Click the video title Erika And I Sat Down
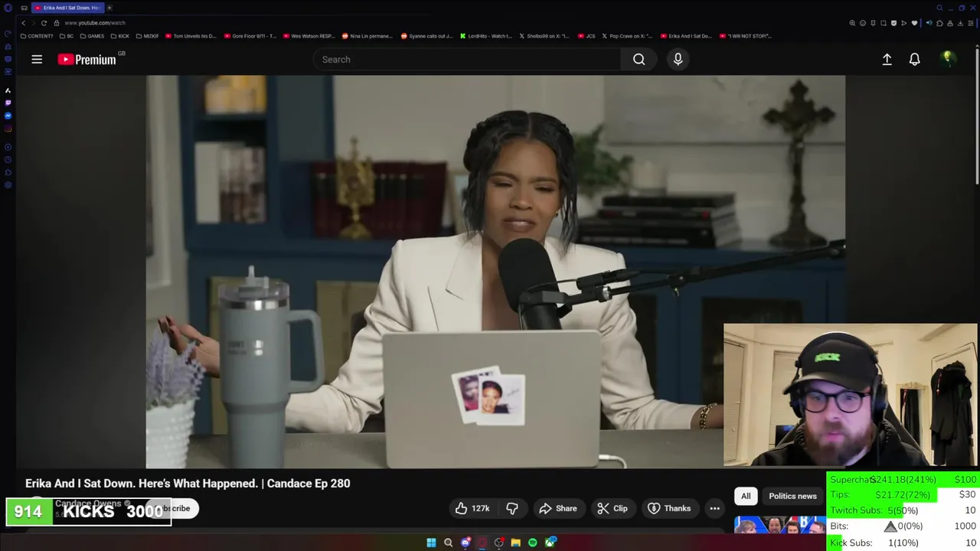980x551 pixels. (188, 484)
